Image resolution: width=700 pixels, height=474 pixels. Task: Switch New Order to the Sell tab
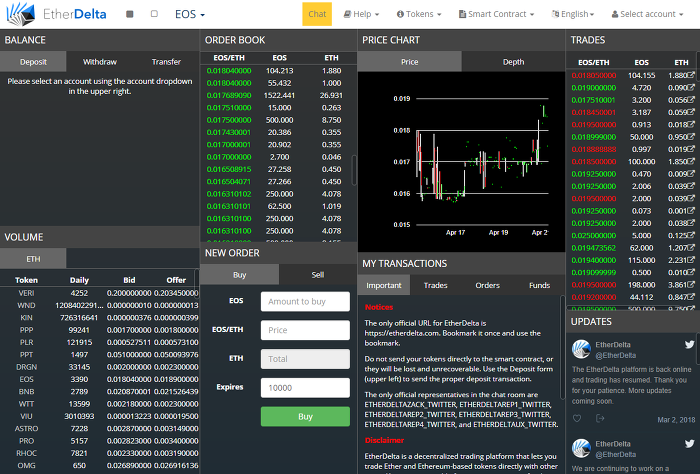(318, 274)
